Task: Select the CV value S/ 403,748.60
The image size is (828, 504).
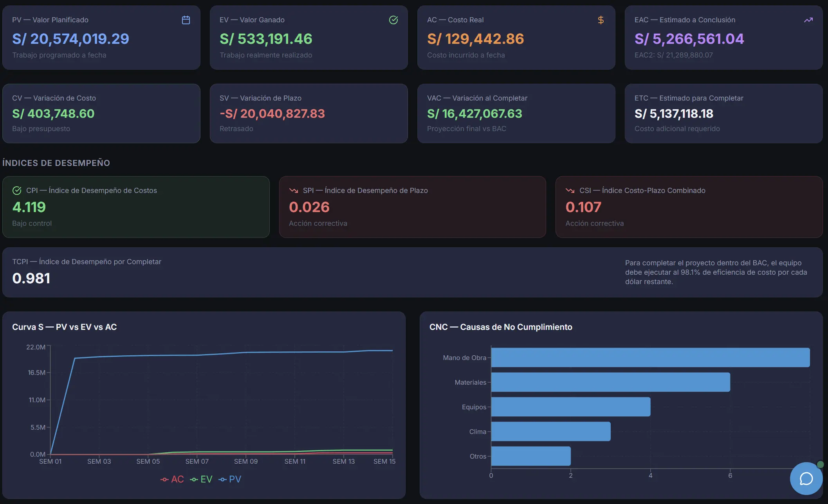Action: pos(53,113)
